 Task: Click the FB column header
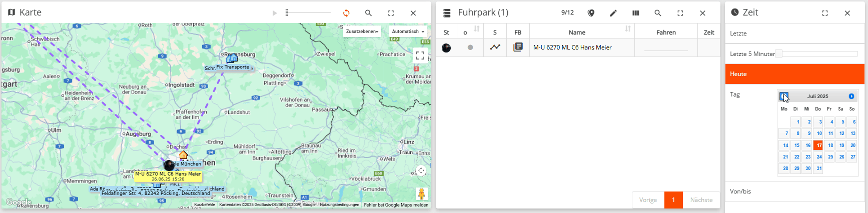click(x=518, y=32)
